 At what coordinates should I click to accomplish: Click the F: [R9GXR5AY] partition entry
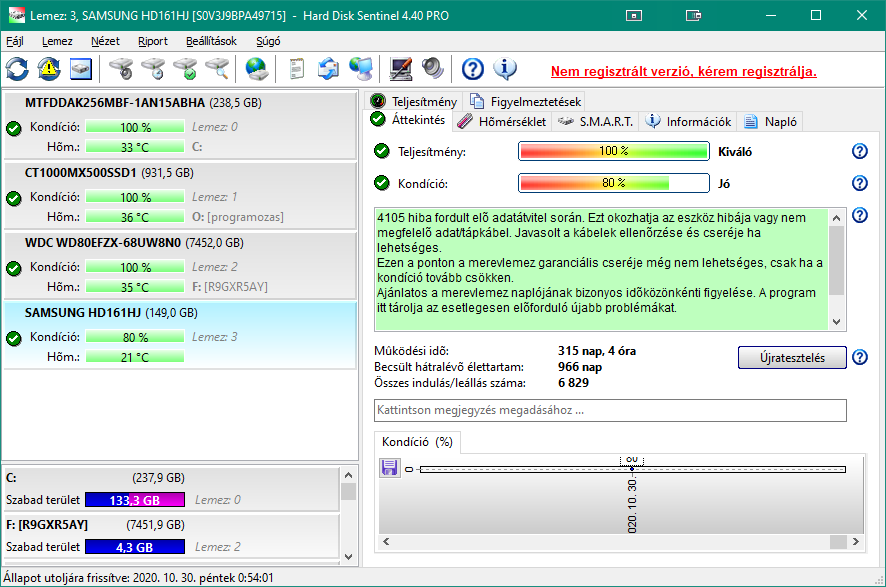[172, 536]
